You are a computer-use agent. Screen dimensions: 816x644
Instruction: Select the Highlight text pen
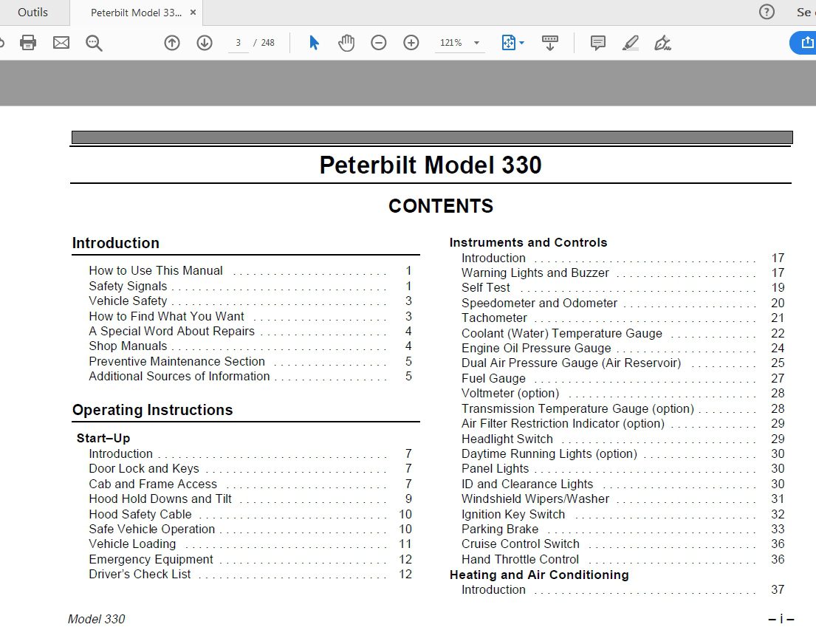click(630, 43)
